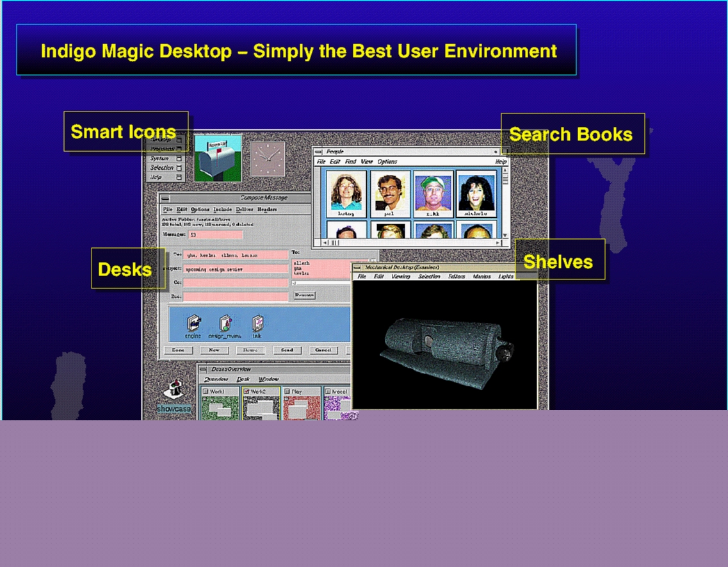Click the Done button
The height and width of the screenshot is (567, 728).
pos(178,350)
